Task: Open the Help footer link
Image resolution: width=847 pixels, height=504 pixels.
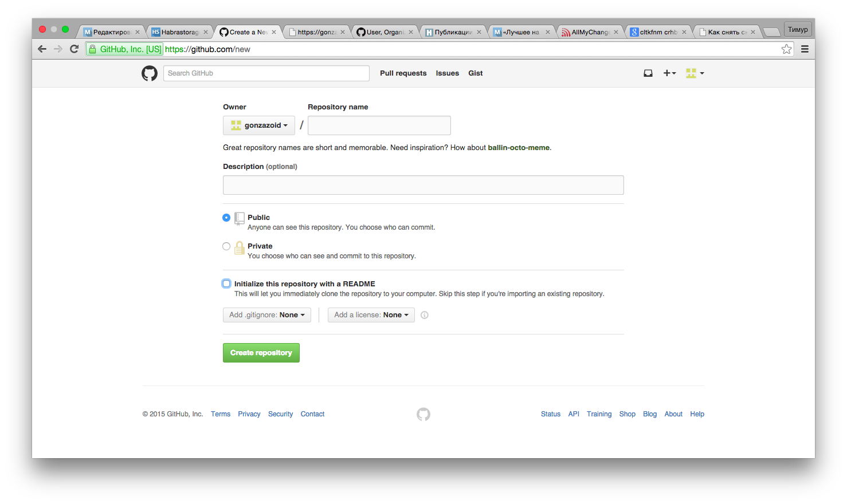Action: pyautogui.click(x=697, y=414)
